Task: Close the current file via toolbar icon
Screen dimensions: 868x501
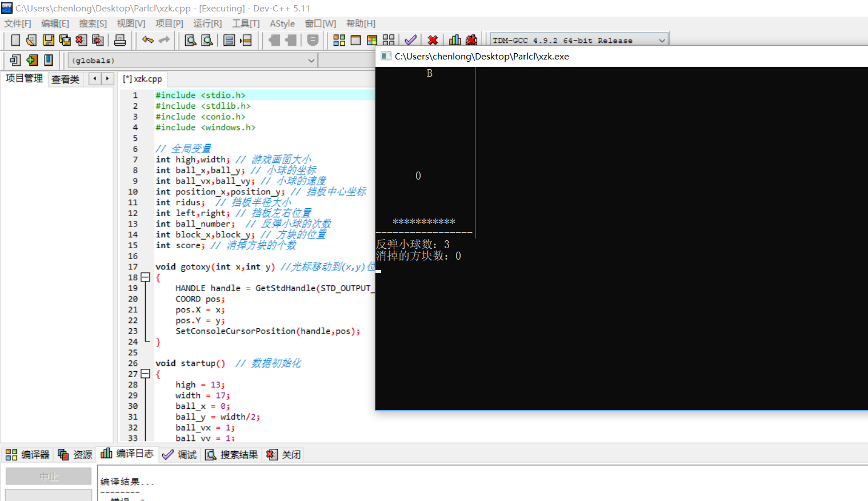Action: coord(81,40)
